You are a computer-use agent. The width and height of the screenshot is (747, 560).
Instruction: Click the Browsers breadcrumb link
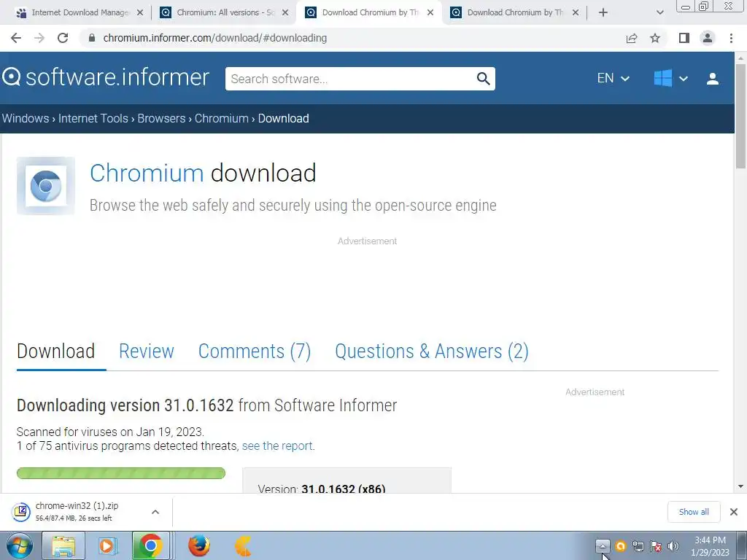[x=161, y=118]
